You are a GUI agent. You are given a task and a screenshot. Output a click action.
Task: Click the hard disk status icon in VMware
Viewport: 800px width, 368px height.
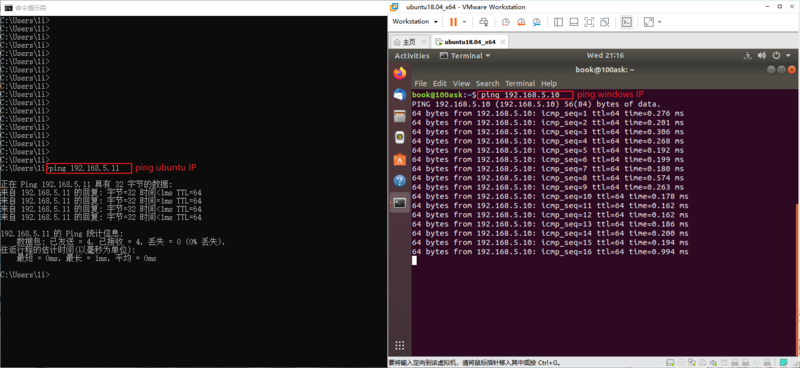(670, 362)
